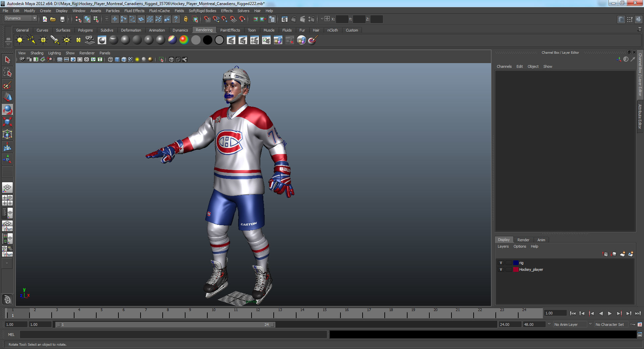Click the current frame field showing 1.00
The height and width of the screenshot is (349, 644).
555,313
